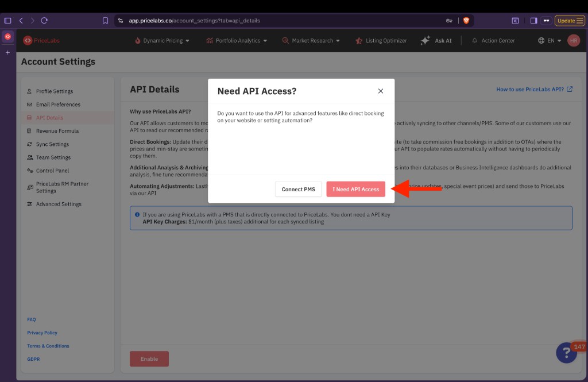
Task: Reload the page with refresh icon
Action: point(44,21)
